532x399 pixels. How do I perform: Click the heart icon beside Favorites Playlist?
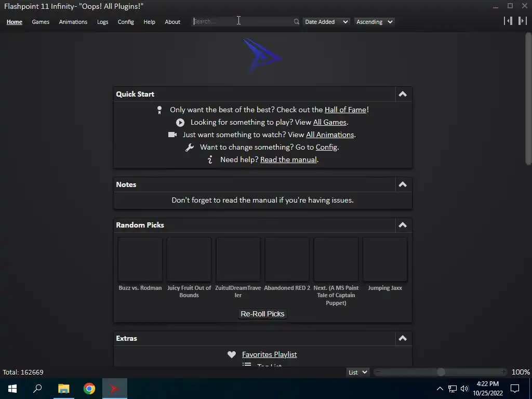(x=232, y=354)
